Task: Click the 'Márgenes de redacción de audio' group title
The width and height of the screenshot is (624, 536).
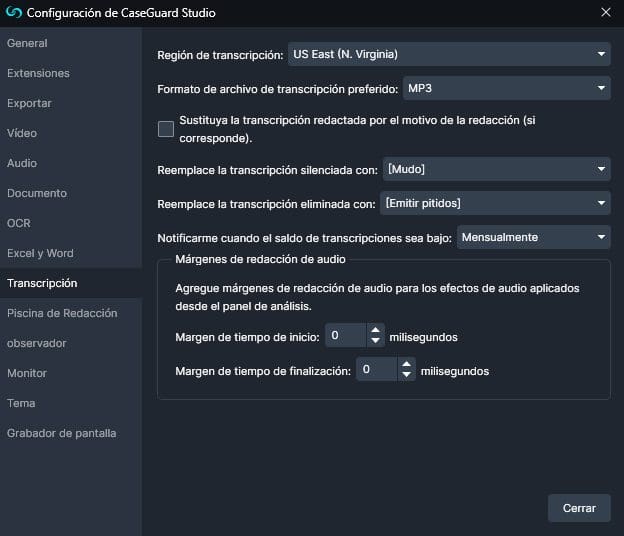Action: point(260,259)
